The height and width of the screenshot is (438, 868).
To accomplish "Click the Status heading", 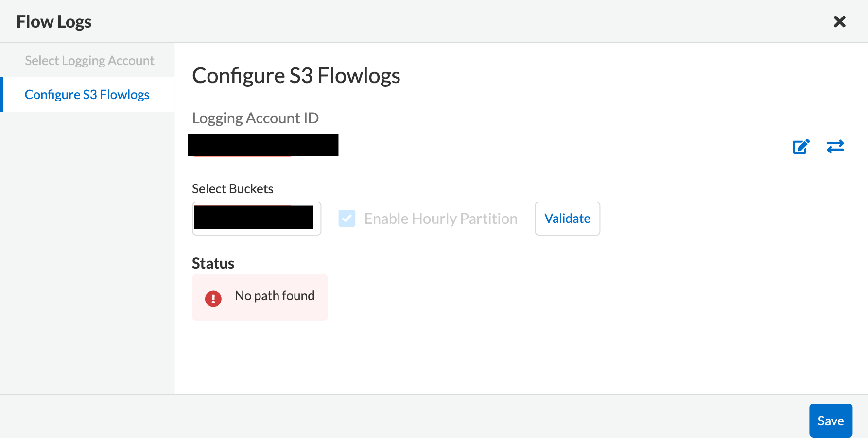I will click(213, 263).
